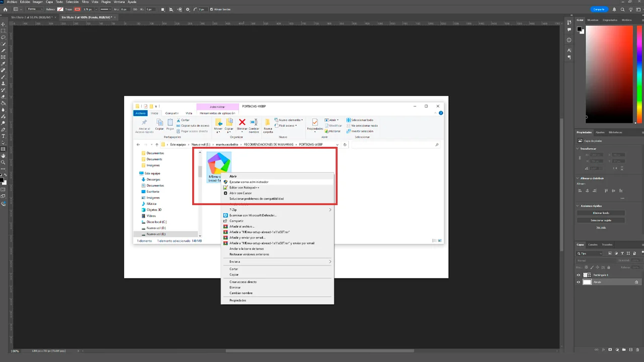Collapse the Transformar section

(x=578, y=148)
